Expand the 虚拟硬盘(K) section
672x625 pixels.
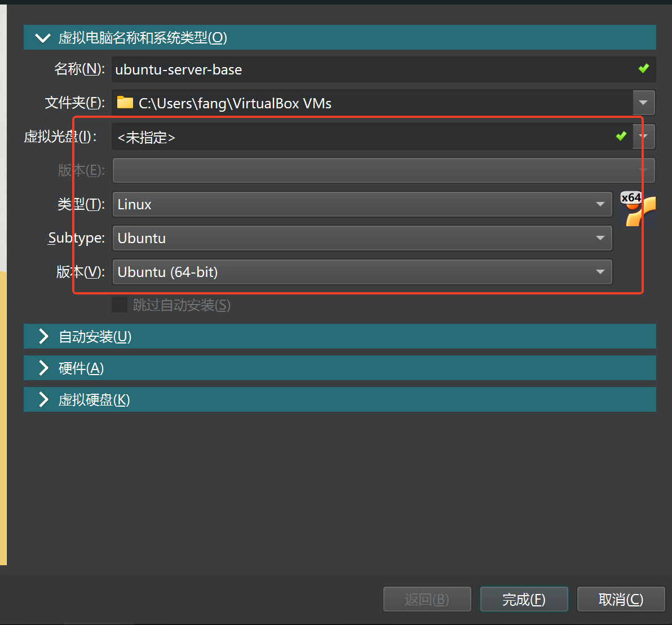tap(340, 399)
